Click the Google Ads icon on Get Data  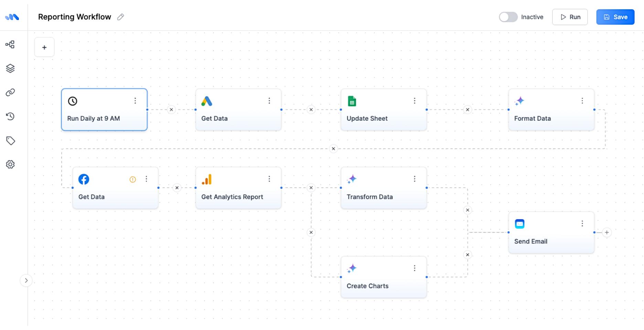(207, 101)
